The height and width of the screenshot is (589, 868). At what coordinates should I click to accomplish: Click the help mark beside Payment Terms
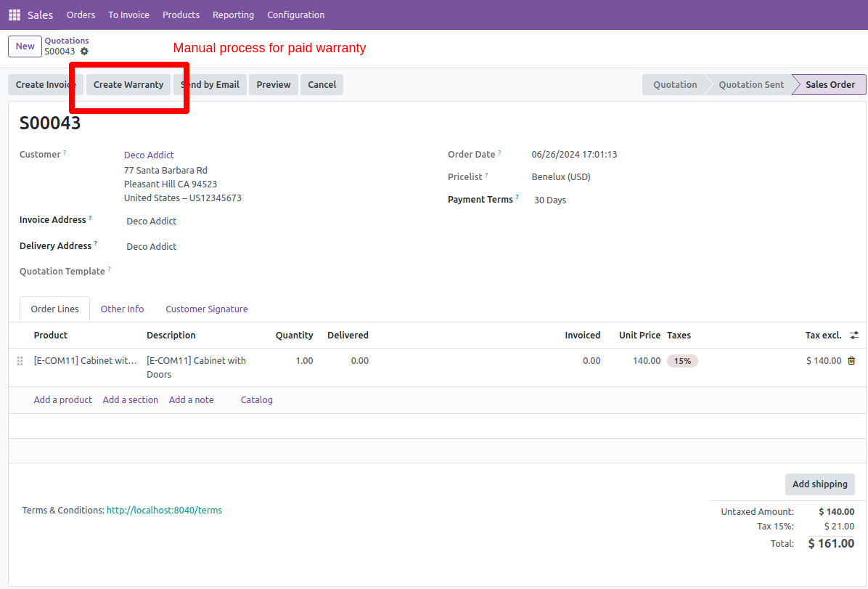tap(517, 198)
